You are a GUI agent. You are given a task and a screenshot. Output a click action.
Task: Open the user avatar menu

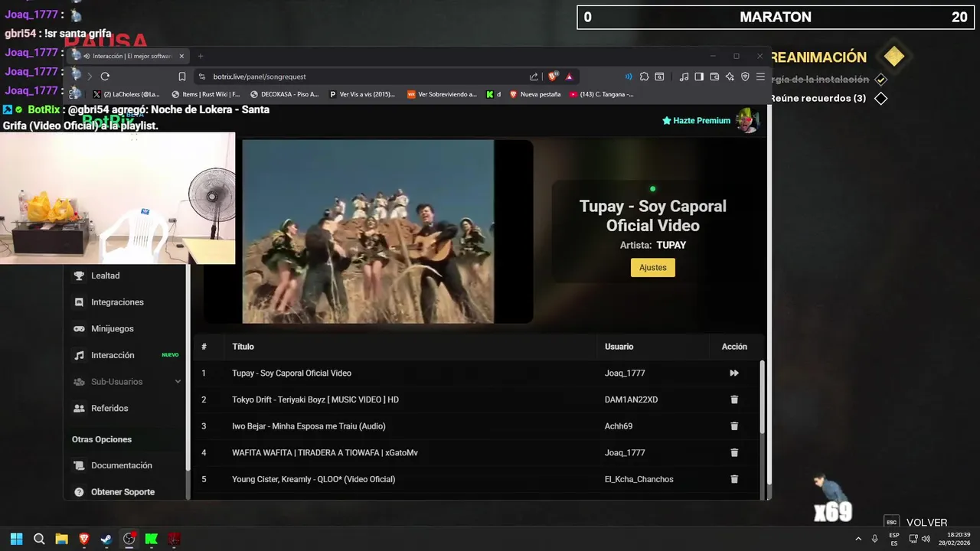(746, 120)
